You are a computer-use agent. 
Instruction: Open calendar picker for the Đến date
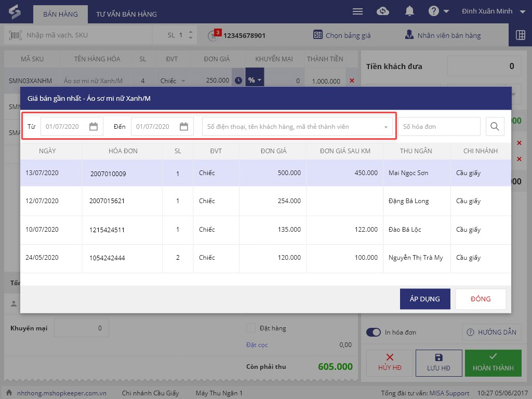pyautogui.click(x=184, y=126)
